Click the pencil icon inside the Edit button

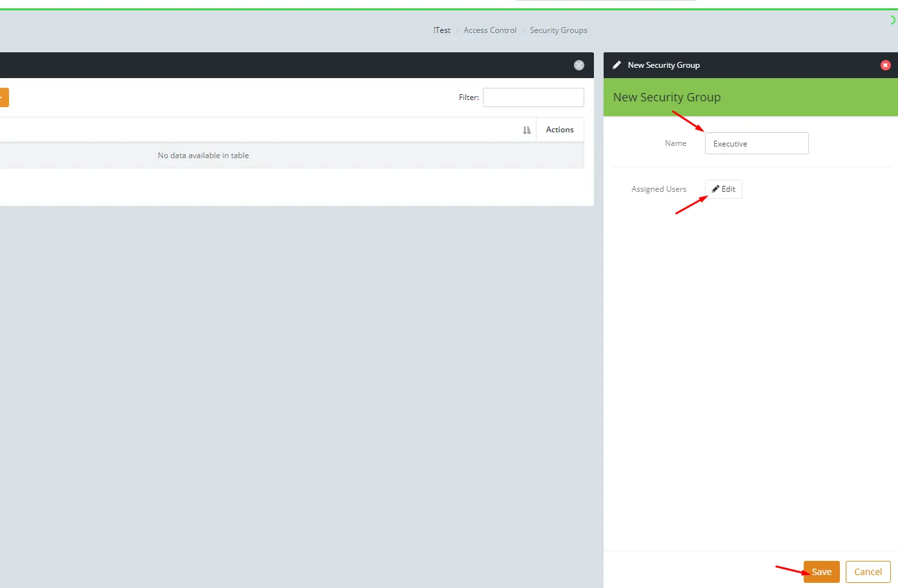coord(717,188)
